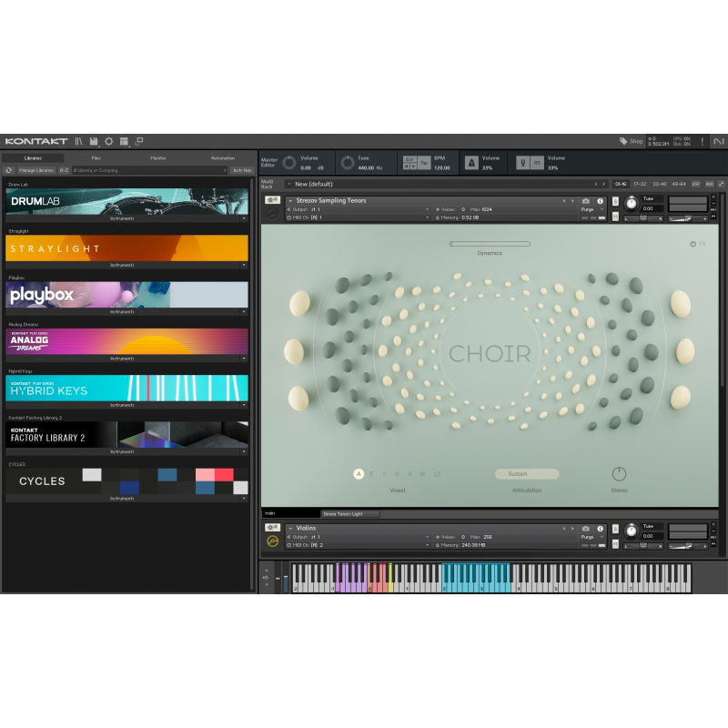Viewport: 728px width, 728px height.
Task: Expand the Drum Lab Instruments dropdown arrow
Action: [x=244, y=218]
